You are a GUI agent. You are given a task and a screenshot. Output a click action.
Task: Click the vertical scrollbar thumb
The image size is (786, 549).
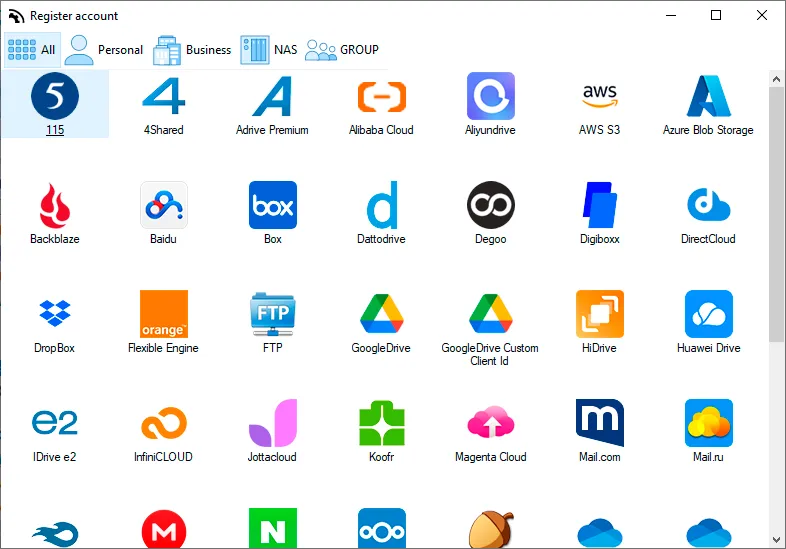pos(776,215)
